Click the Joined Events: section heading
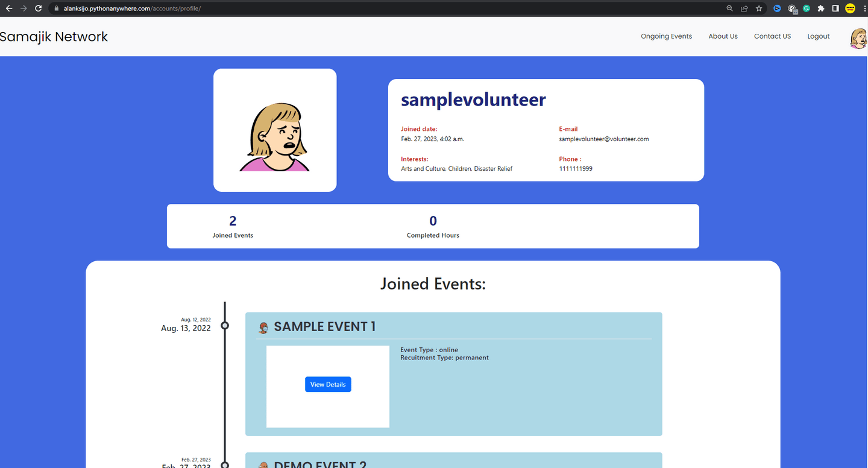This screenshot has width=868, height=468. (433, 284)
